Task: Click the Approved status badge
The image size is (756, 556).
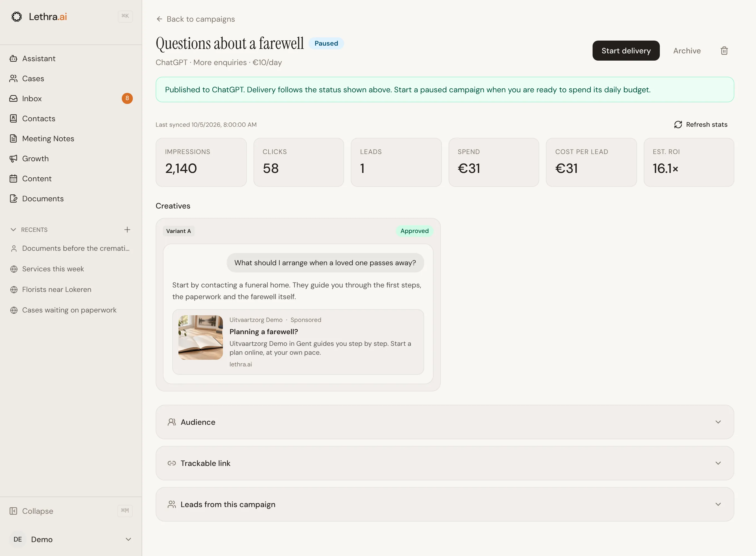Action: tap(414, 231)
